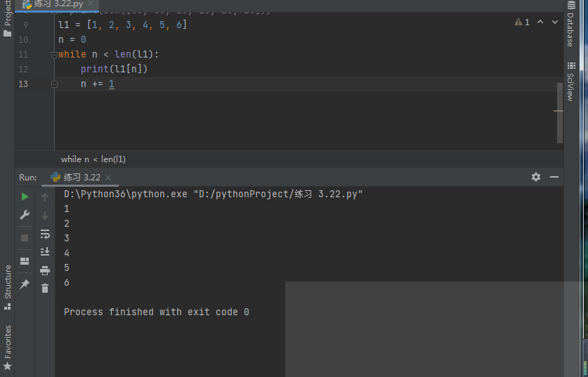The image size is (588, 377).
Task: Select the 练习 3.22 run tab
Action: pos(76,178)
